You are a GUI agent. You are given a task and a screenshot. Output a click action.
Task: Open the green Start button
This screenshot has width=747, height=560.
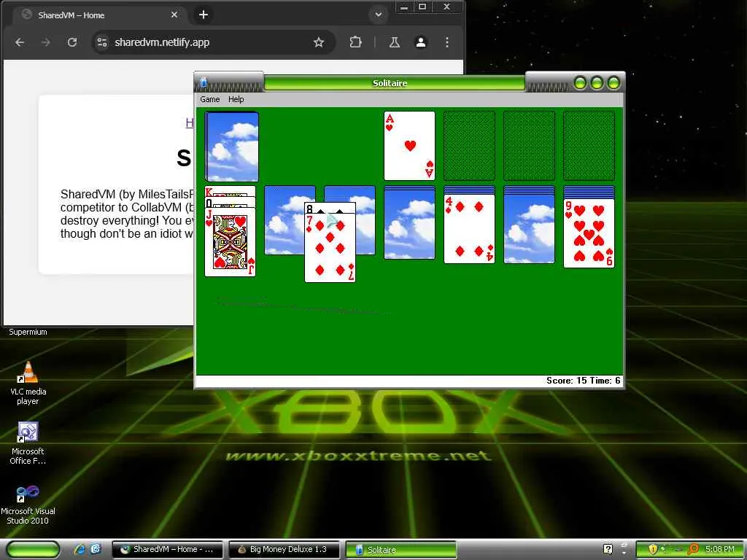[x=34, y=550]
